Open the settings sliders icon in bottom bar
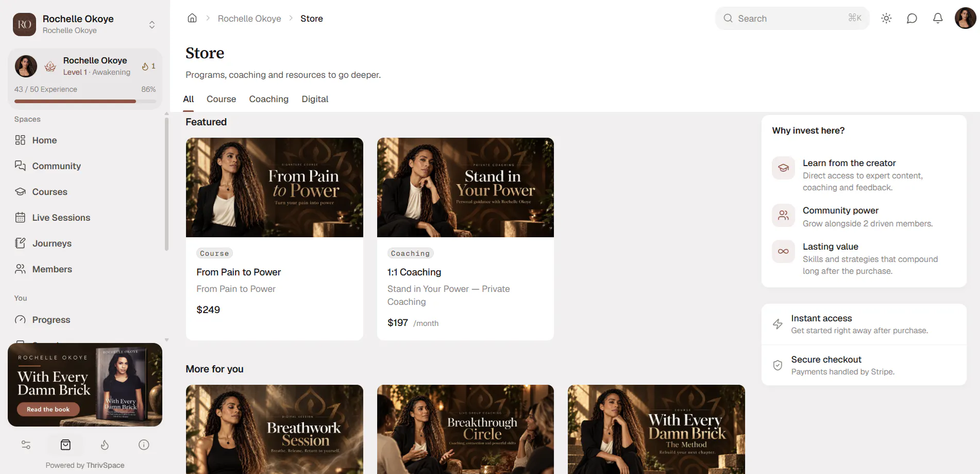Viewport: 980px width, 474px height. (x=26, y=445)
